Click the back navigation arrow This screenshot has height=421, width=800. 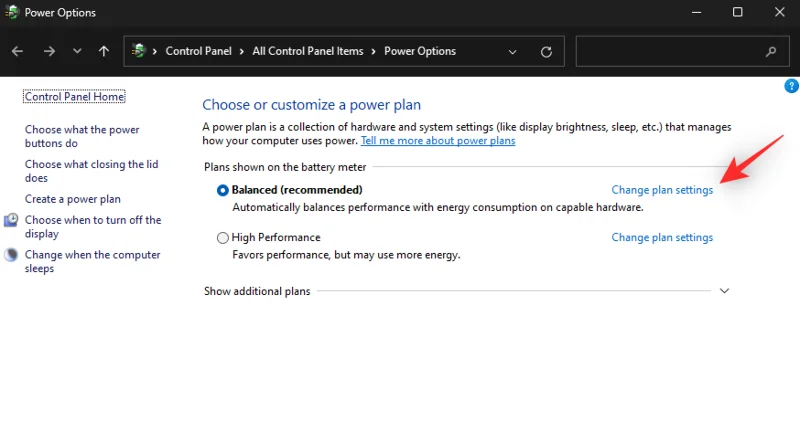[x=17, y=51]
